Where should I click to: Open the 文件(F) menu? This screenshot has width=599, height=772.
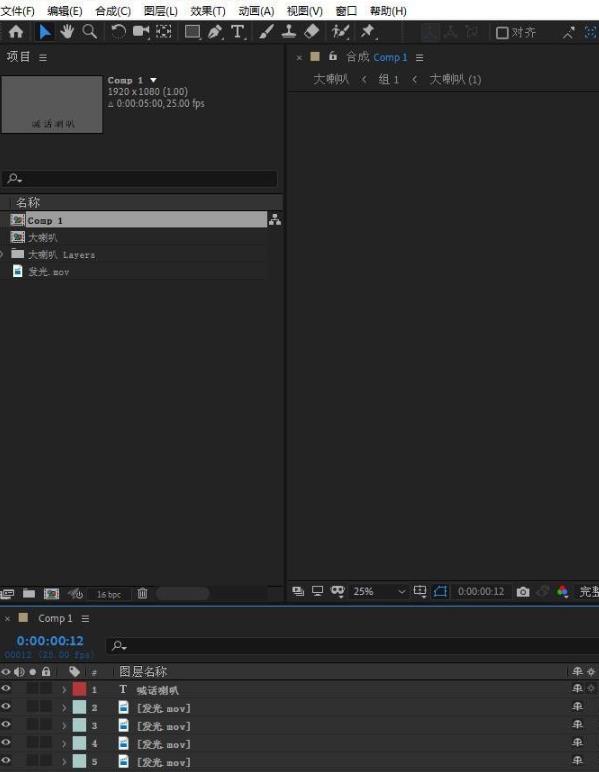click(18, 11)
